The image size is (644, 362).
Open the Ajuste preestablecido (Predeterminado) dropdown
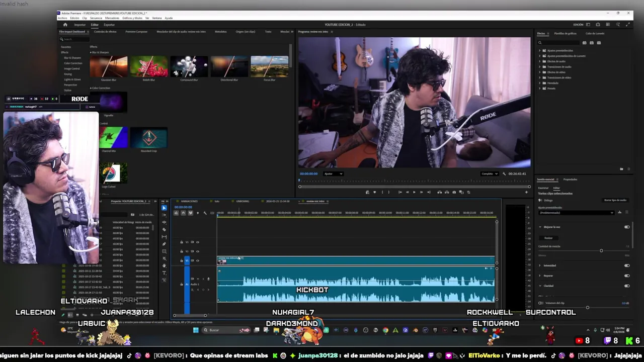click(577, 213)
